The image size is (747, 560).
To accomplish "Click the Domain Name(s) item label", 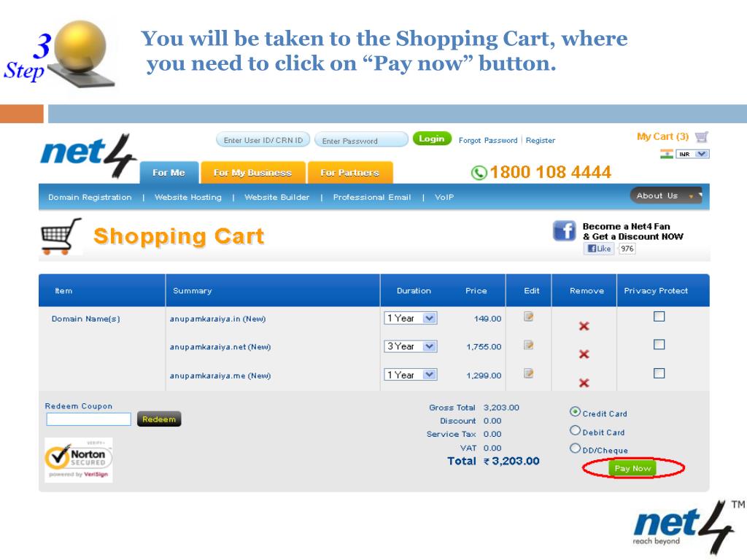I will click(86, 319).
